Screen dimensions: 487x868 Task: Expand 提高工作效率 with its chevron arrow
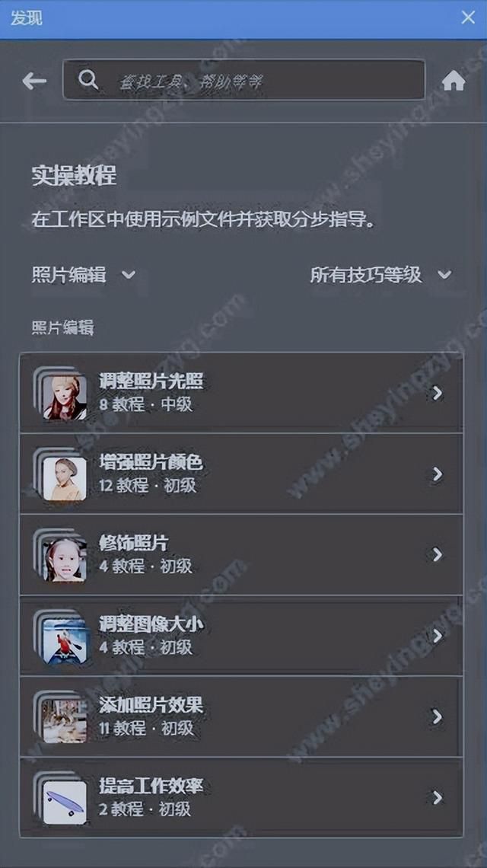click(438, 797)
